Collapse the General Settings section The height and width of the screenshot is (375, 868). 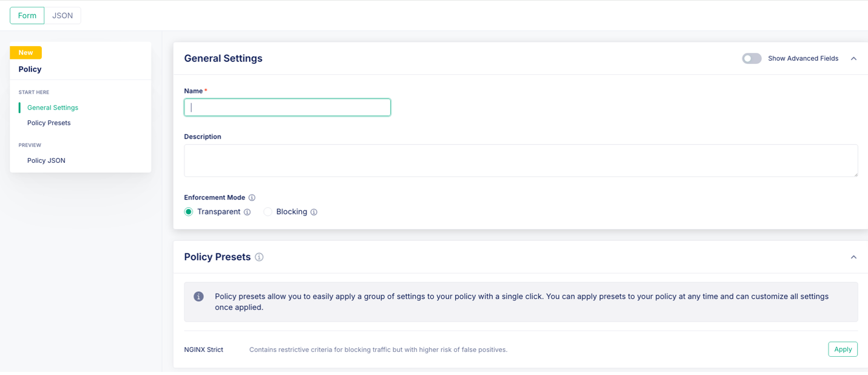pyautogui.click(x=853, y=58)
